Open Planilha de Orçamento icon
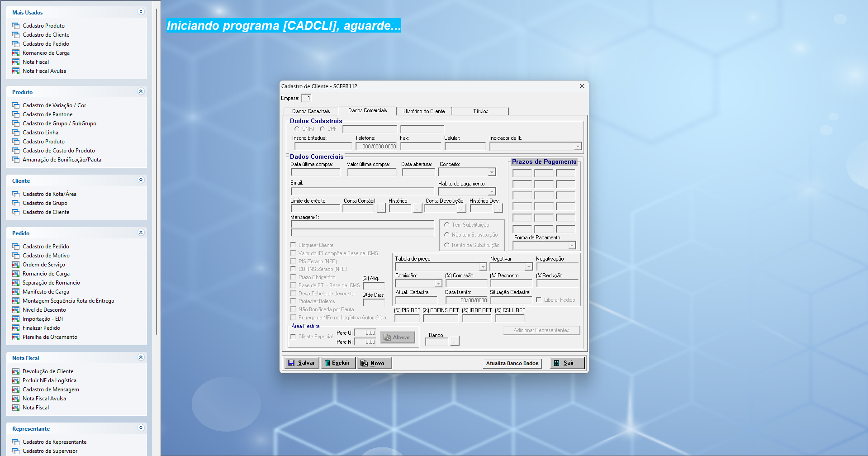This screenshot has width=868, height=456. pos(16,337)
